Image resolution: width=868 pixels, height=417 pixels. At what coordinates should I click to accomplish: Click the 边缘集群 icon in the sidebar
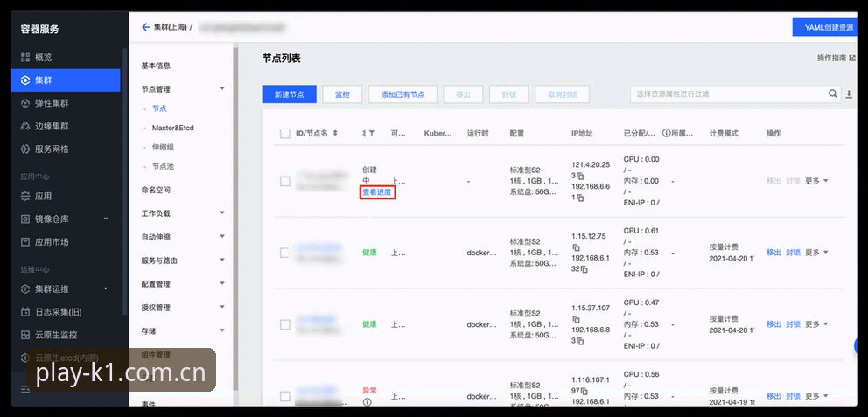[24, 126]
